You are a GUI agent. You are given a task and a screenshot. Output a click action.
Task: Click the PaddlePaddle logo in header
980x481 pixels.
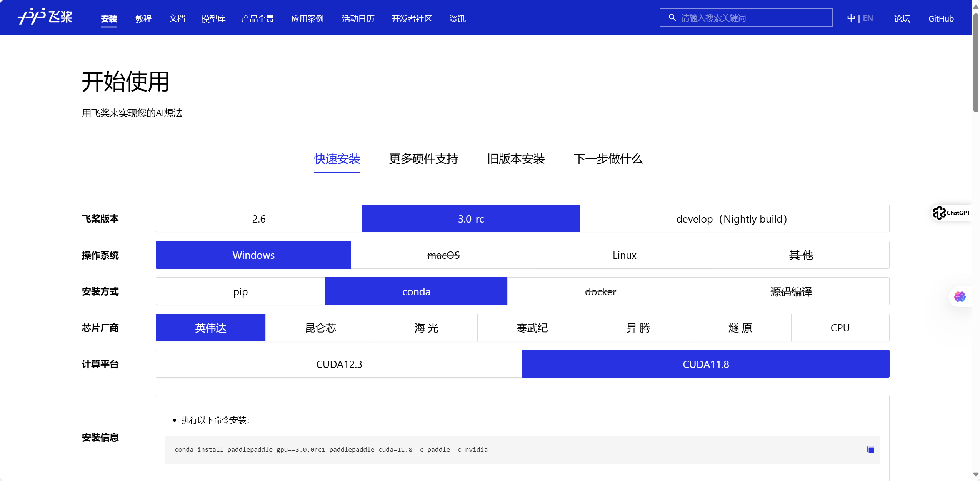click(x=45, y=17)
